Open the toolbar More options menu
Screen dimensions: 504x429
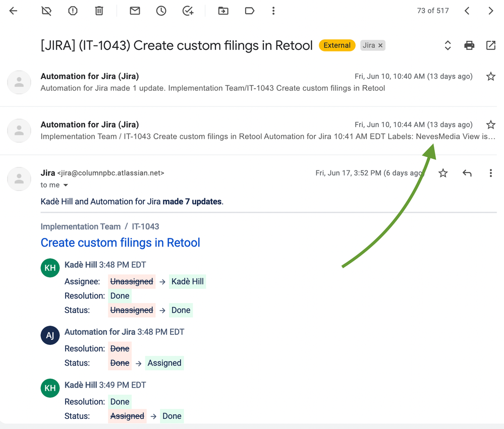point(273,11)
